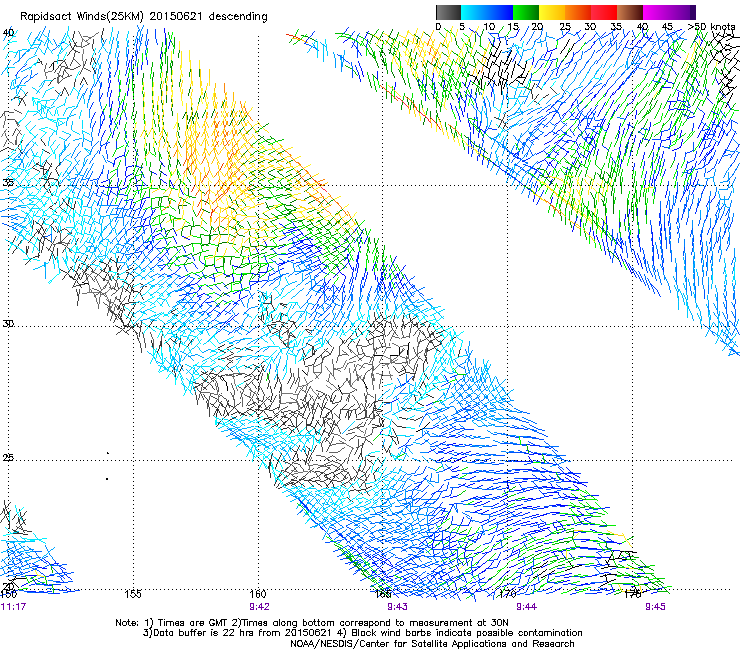Click the '10' label under the color legend
The width and height of the screenshot is (740, 650).
point(489,27)
